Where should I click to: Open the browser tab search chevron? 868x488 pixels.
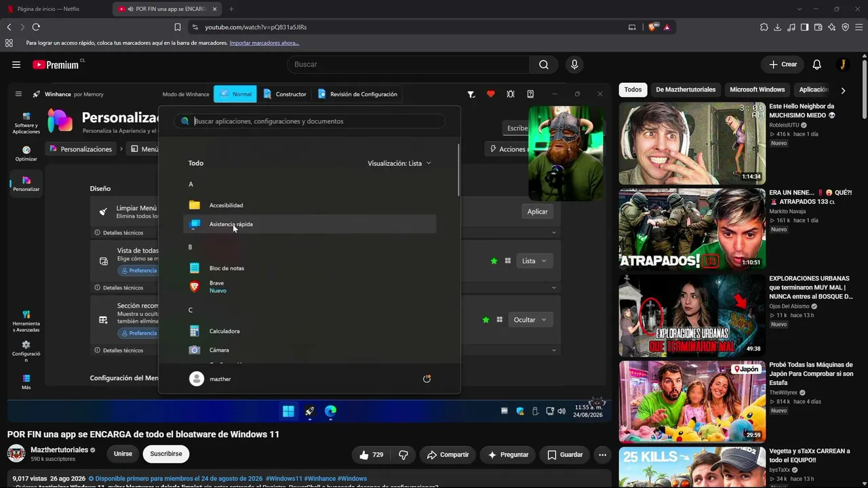coord(800,9)
